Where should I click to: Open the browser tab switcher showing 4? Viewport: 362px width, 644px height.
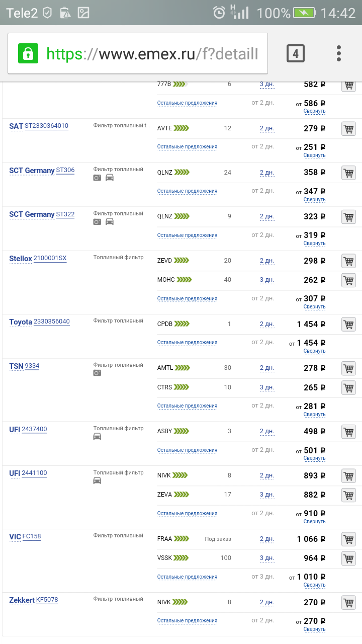296,53
